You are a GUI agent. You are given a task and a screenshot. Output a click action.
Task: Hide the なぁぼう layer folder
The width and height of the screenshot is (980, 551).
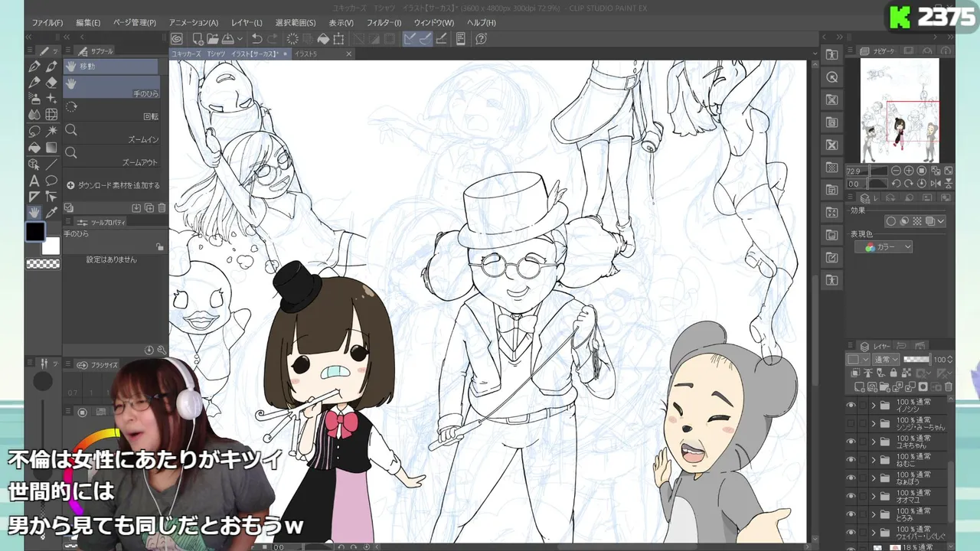851,478
